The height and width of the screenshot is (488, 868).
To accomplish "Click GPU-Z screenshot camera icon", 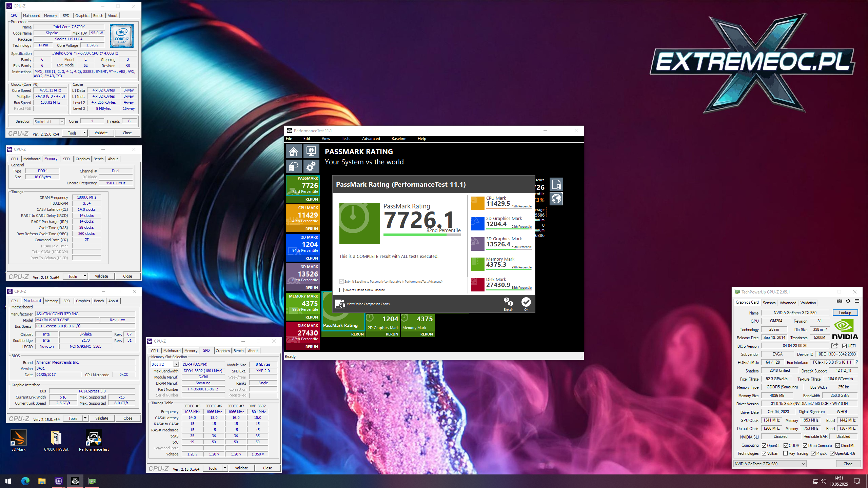I will (839, 301).
